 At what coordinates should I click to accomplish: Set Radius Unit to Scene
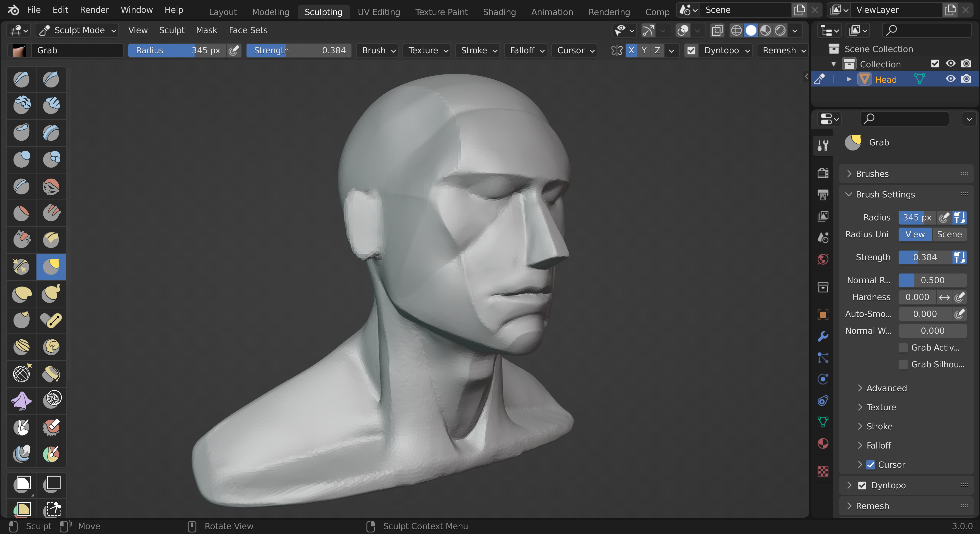point(949,234)
